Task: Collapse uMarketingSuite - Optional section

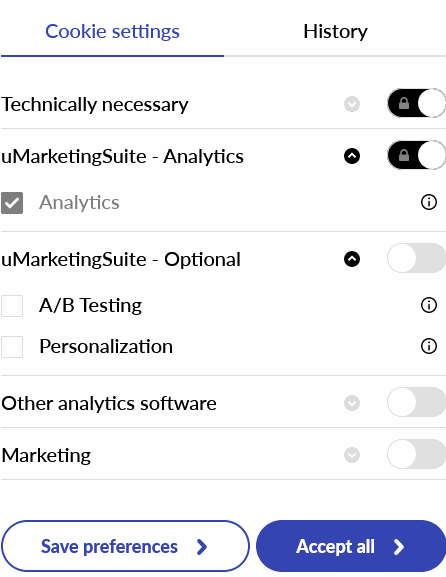Action: coord(352,259)
